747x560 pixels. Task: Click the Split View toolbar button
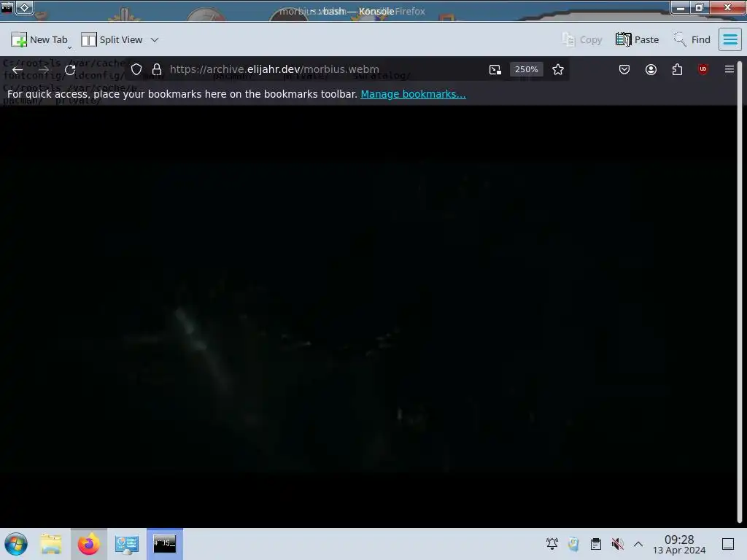(112, 39)
